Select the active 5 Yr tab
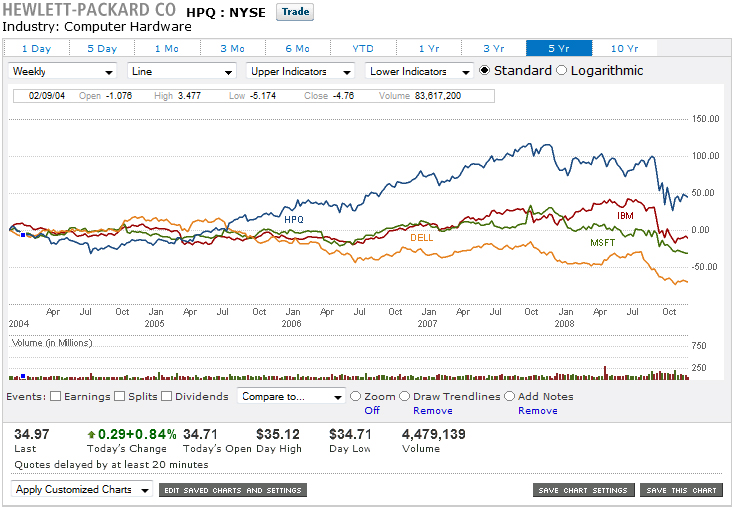Image resolution: width=734 pixels, height=510 pixels. 559,48
